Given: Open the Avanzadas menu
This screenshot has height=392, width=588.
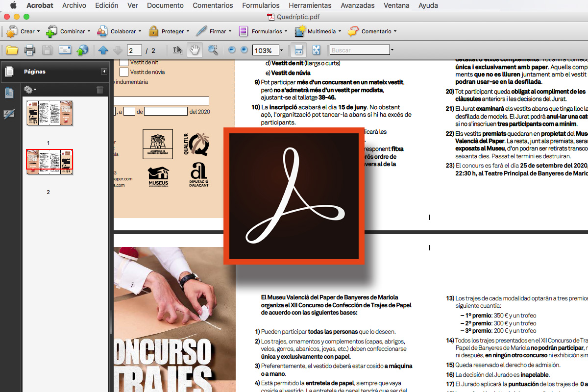Looking at the screenshot, I should [357, 5].
